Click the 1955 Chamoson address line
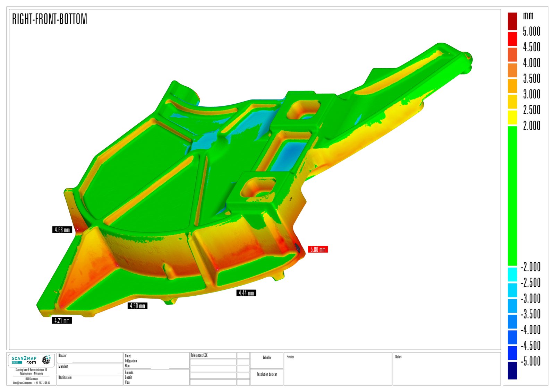 [31, 379]
